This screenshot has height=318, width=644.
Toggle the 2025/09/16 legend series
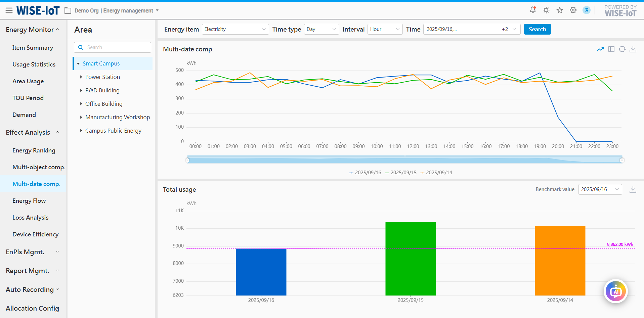[365, 173]
